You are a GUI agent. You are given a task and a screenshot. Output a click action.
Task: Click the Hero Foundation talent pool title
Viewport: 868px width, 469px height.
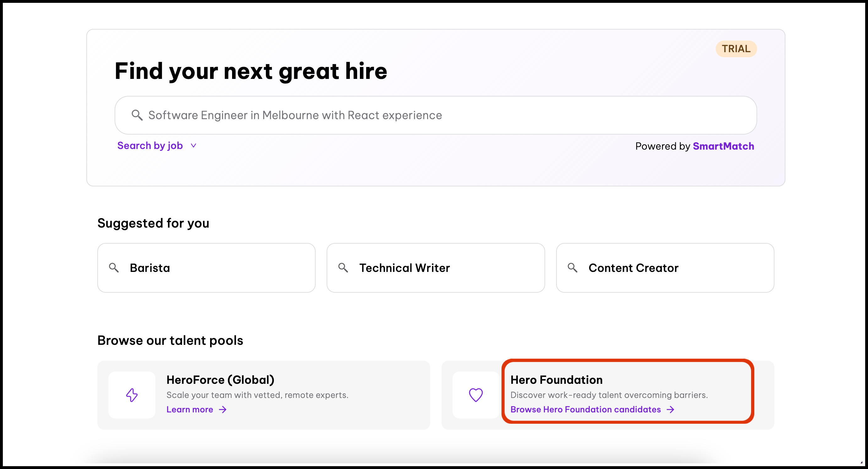point(556,380)
